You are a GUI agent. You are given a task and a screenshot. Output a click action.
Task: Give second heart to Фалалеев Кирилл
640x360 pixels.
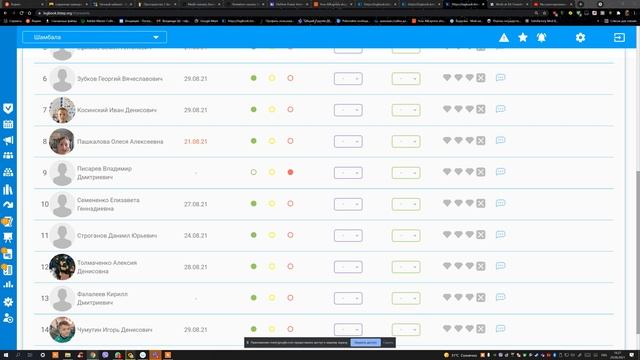(x=458, y=298)
